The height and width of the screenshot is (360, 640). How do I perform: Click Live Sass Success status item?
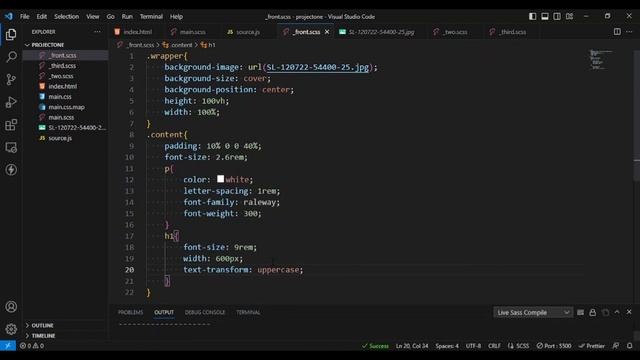(375, 346)
